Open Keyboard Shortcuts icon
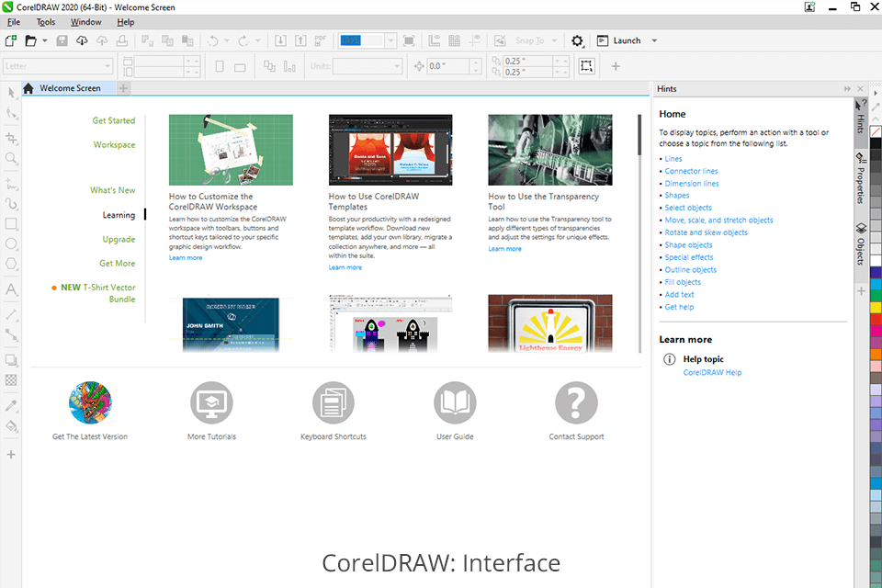 [333, 403]
